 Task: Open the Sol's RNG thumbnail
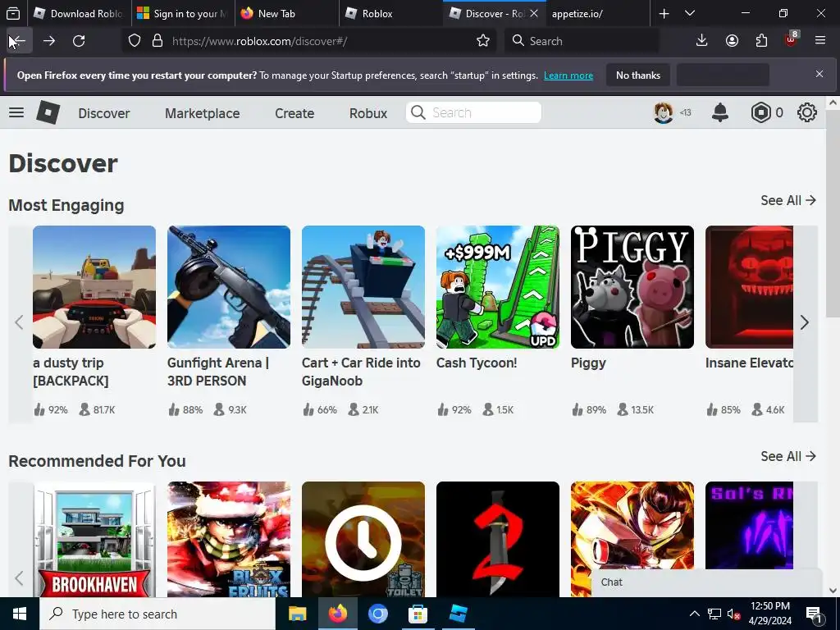(749, 525)
